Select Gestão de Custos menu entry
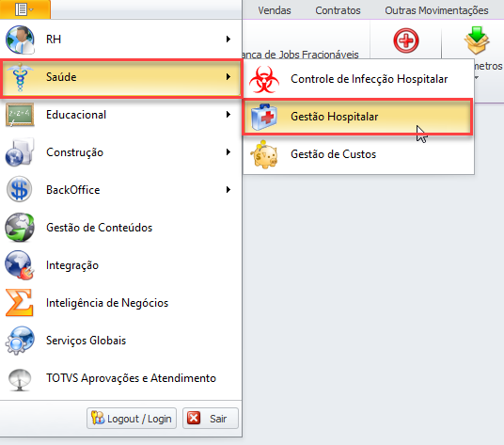 click(358, 154)
